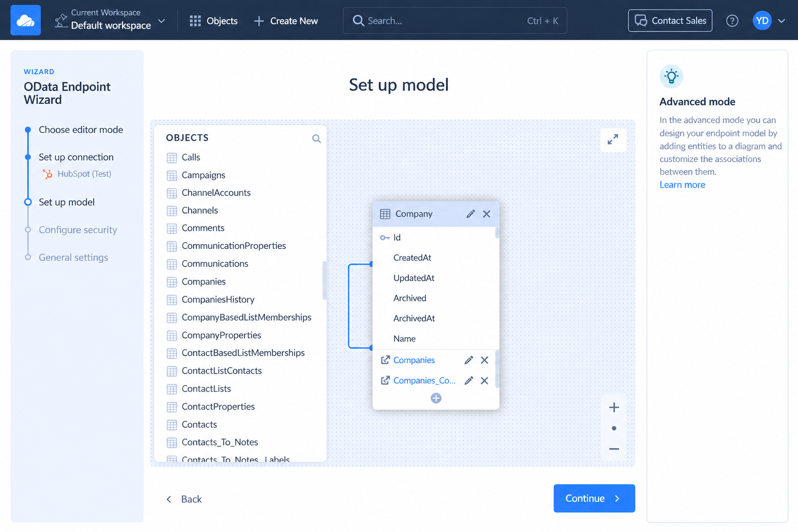This screenshot has width=798, height=532.
Task: Search the Objects list with magnifier icon
Action: 316,139
